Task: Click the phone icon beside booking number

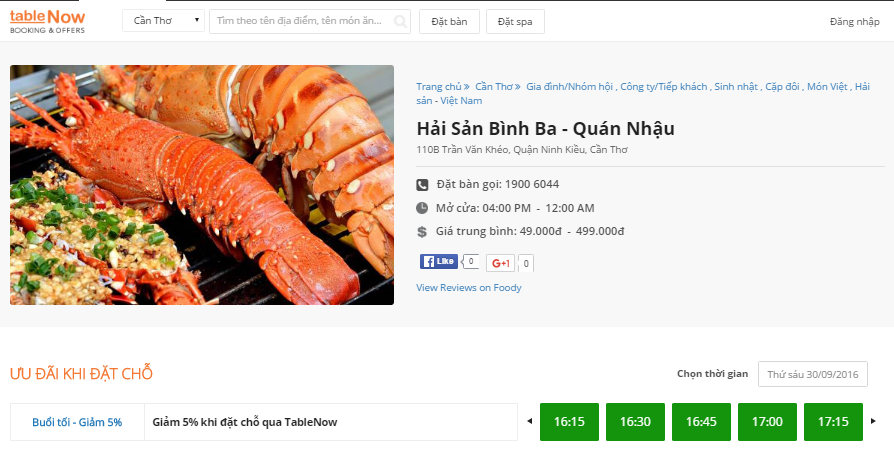Action: point(422,185)
